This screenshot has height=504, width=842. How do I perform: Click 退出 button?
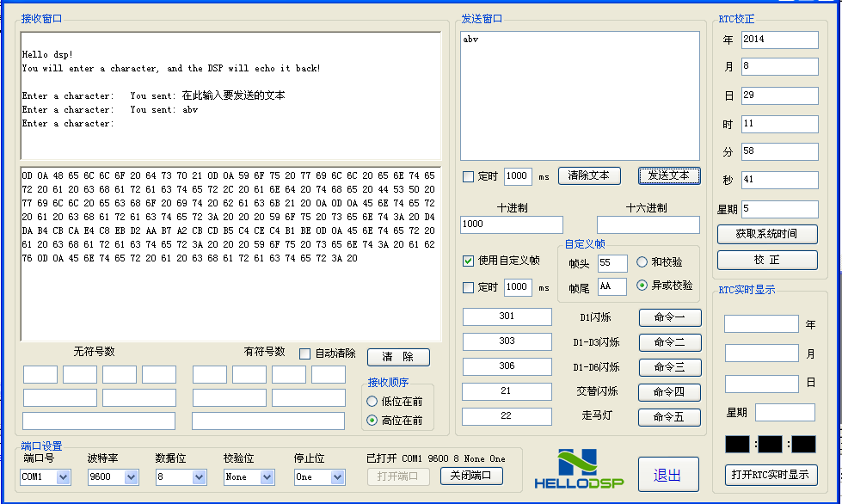coord(668,475)
